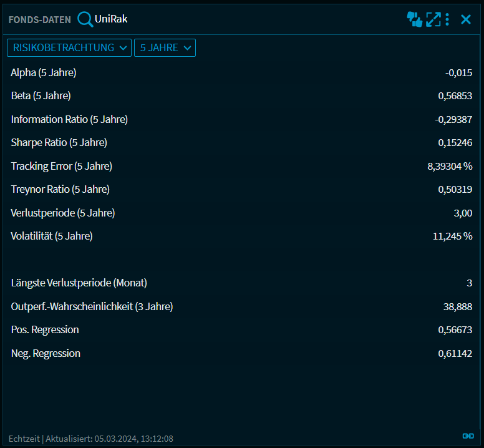Image resolution: width=484 pixels, height=448 pixels.
Task: Select the Treynor Ratio (5 Jahre) row
Action: pos(60,190)
